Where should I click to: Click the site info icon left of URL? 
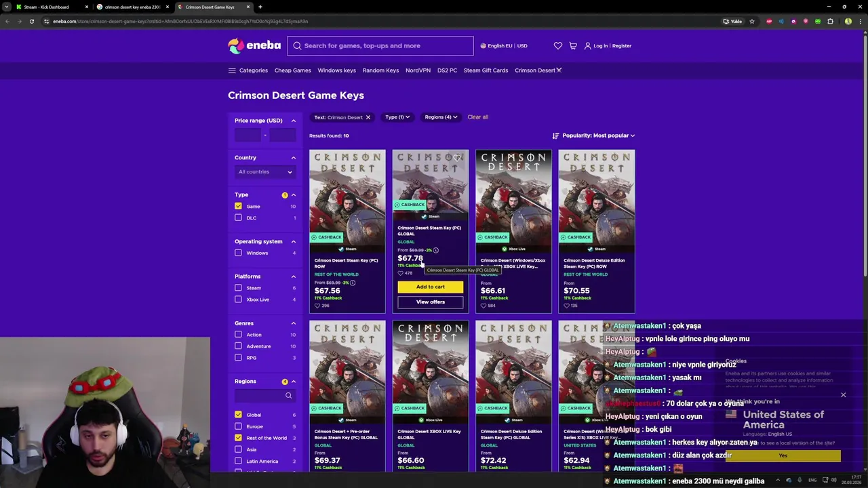pyautogui.click(x=46, y=21)
